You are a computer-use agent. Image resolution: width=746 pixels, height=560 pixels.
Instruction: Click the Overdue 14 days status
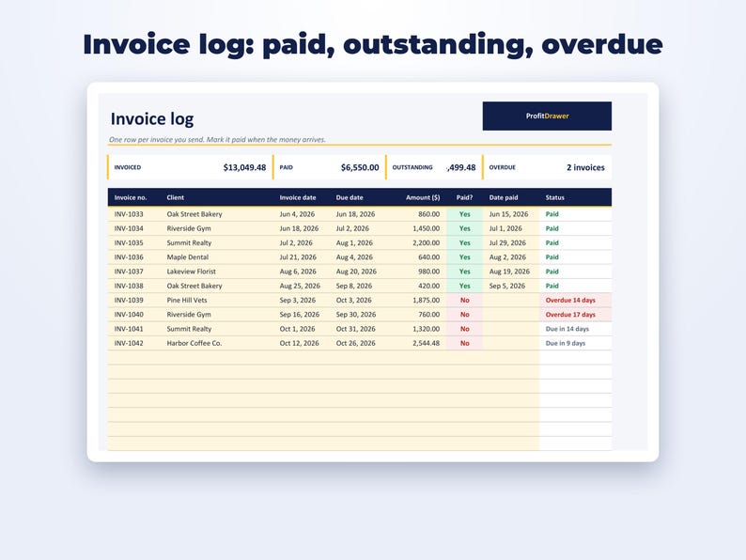coord(570,301)
